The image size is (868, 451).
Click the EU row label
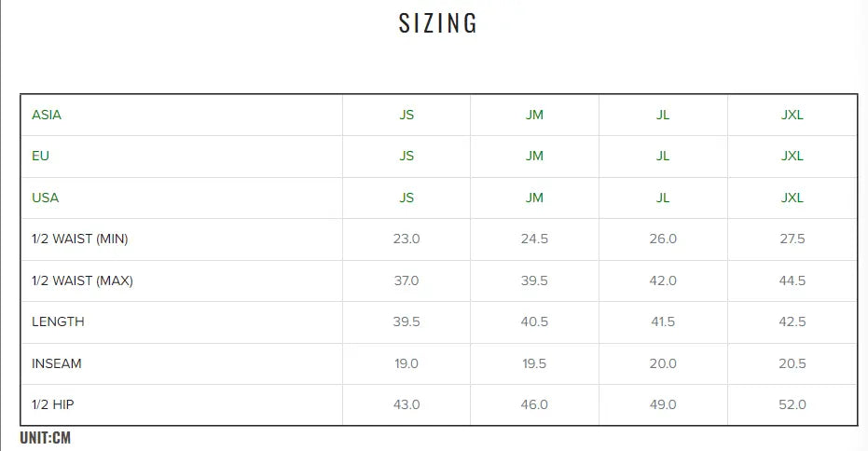pyautogui.click(x=40, y=157)
